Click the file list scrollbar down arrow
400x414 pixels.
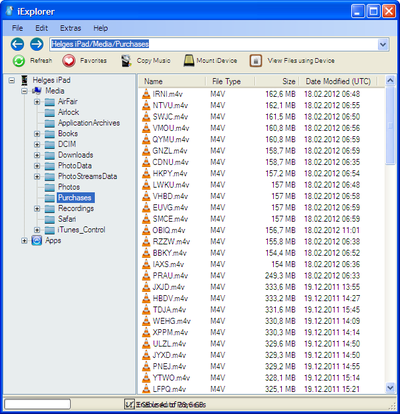point(390,387)
